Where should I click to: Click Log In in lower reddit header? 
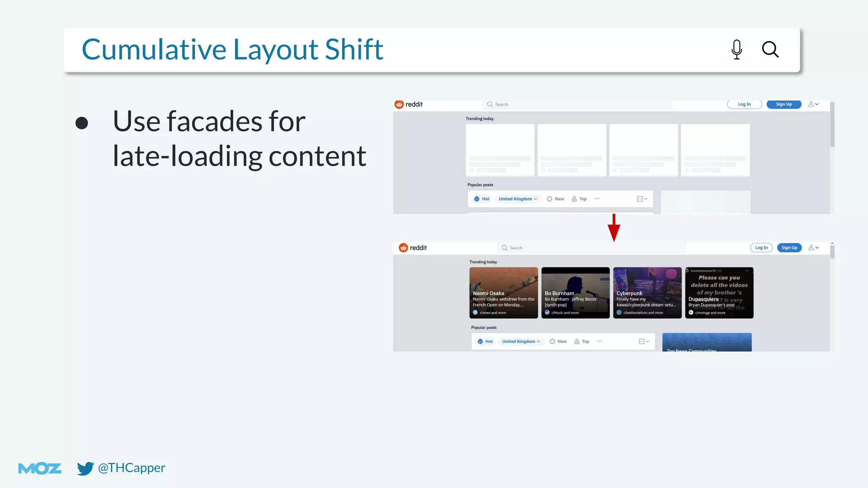click(761, 248)
